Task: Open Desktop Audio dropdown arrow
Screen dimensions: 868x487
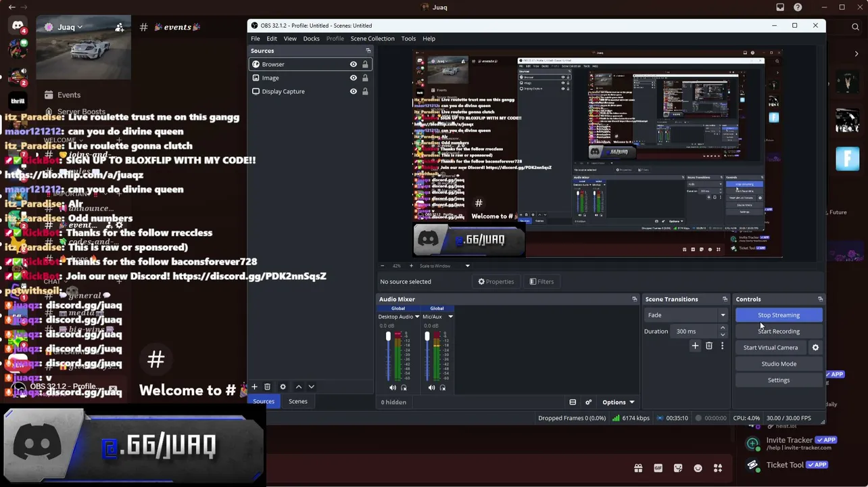Action: tap(417, 317)
